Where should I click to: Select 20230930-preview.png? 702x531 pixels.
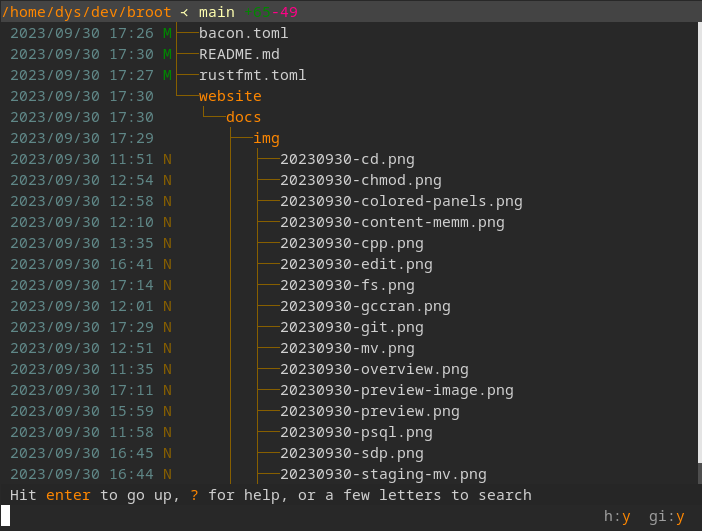(x=370, y=412)
